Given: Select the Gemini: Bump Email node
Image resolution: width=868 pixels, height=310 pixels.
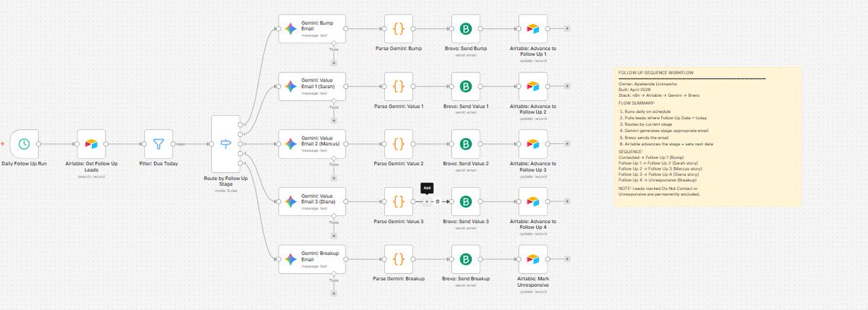Looking at the screenshot, I should [312, 28].
